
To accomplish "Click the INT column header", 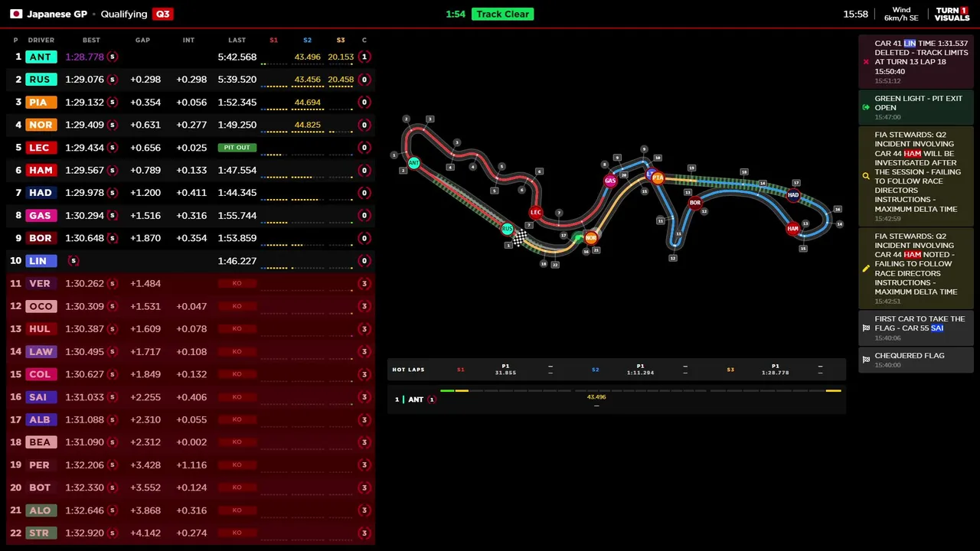I will click(x=188, y=40).
